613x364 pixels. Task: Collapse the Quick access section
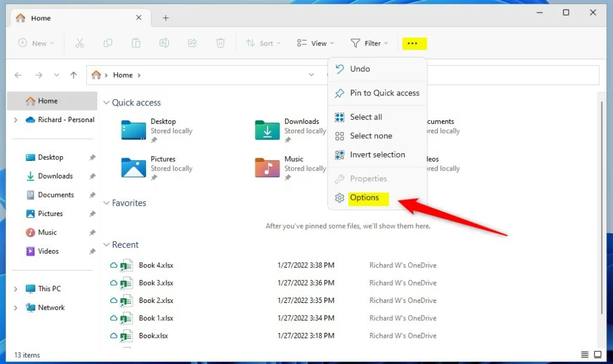coord(105,102)
